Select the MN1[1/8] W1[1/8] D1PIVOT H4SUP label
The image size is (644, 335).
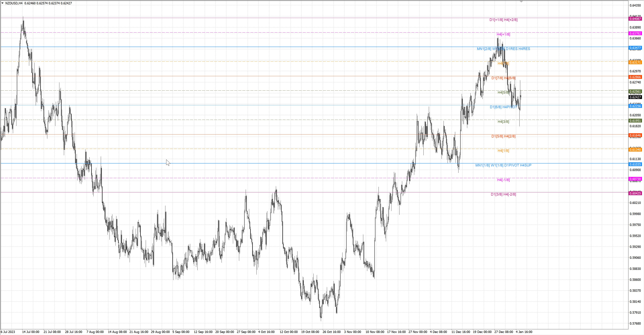[x=503, y=165]
